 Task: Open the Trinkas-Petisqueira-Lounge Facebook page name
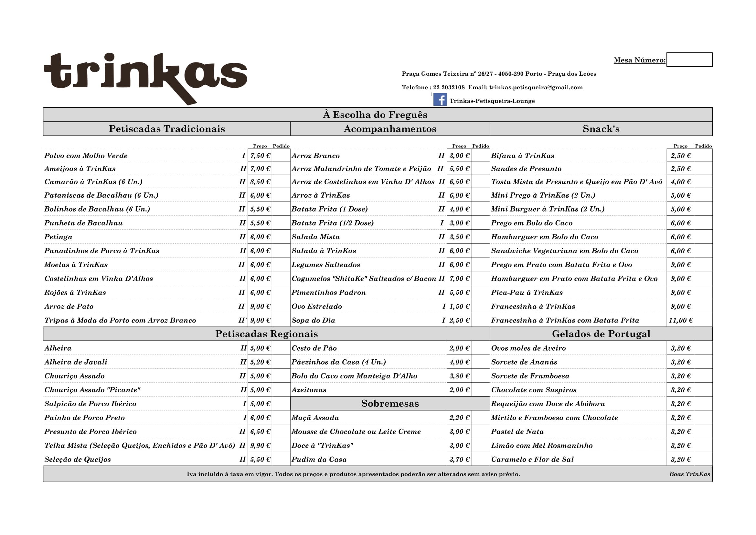pos(492,101)
